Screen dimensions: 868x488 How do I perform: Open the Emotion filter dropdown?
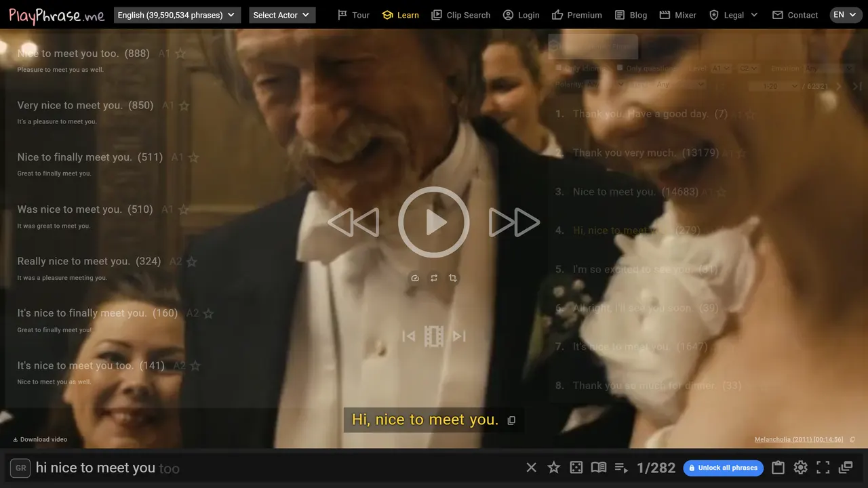click(x=829, y=68)
